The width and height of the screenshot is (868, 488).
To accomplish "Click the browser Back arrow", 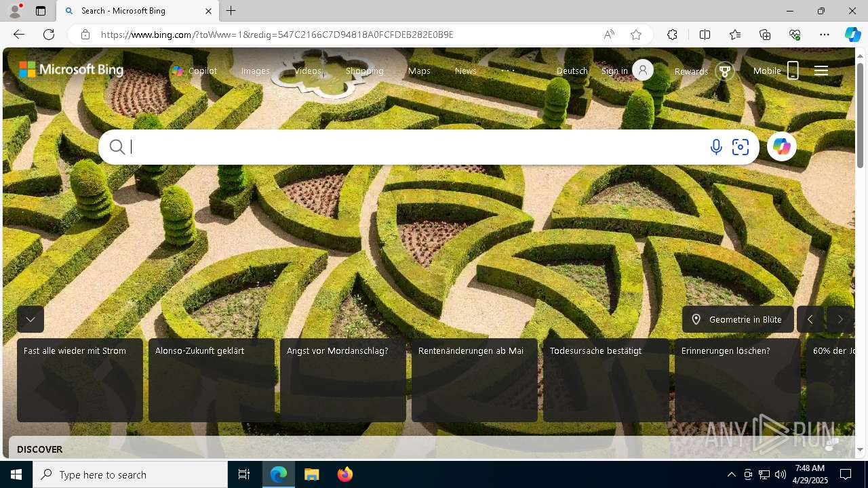I will pyautogui.click(x=19, y=35).
